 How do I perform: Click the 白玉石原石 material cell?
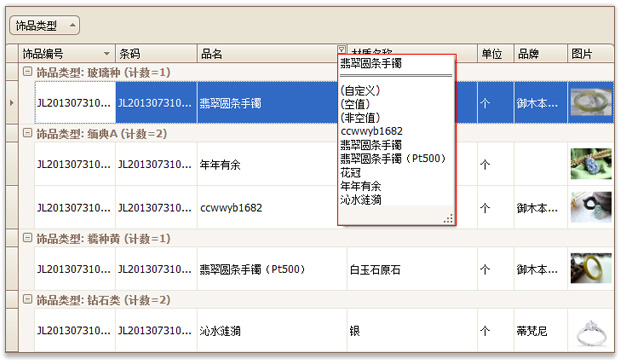pos(412,269)
